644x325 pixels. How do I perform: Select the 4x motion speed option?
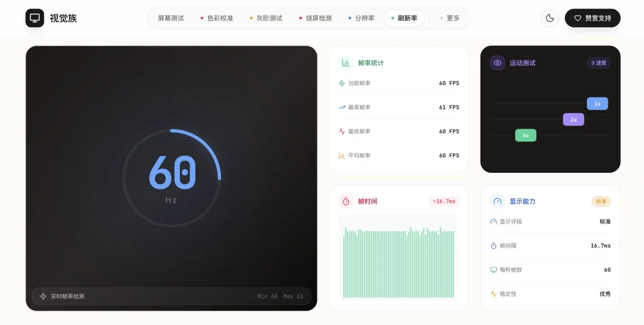pos(526,135)
